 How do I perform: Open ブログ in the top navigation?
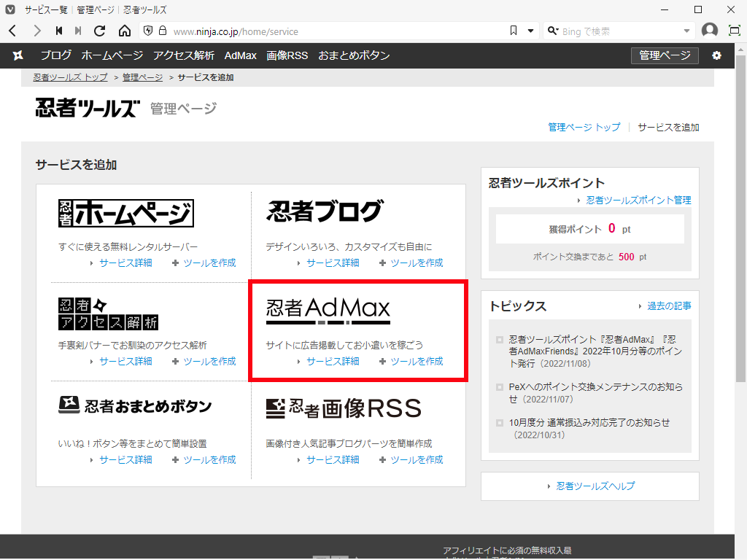[55, 55]
